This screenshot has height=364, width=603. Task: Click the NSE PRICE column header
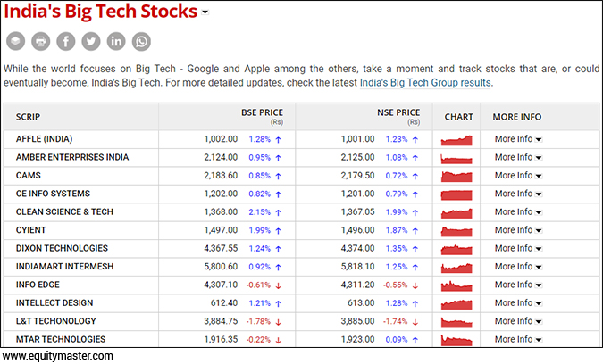tap(398, 113)
